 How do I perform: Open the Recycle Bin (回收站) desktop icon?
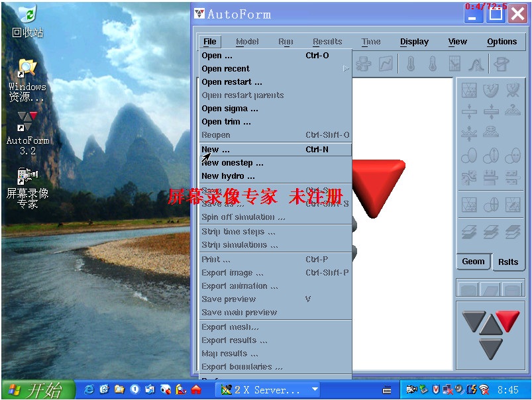[28, 22]
